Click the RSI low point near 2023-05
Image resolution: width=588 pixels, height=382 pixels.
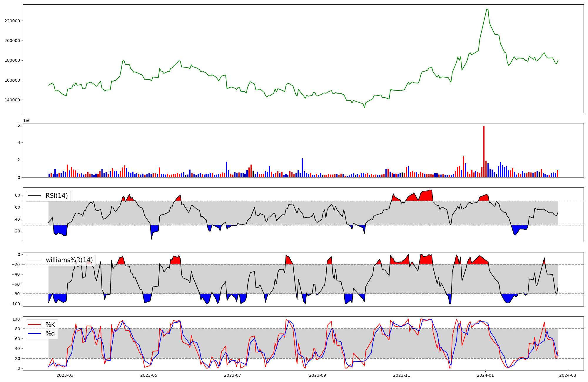[151, 239]
